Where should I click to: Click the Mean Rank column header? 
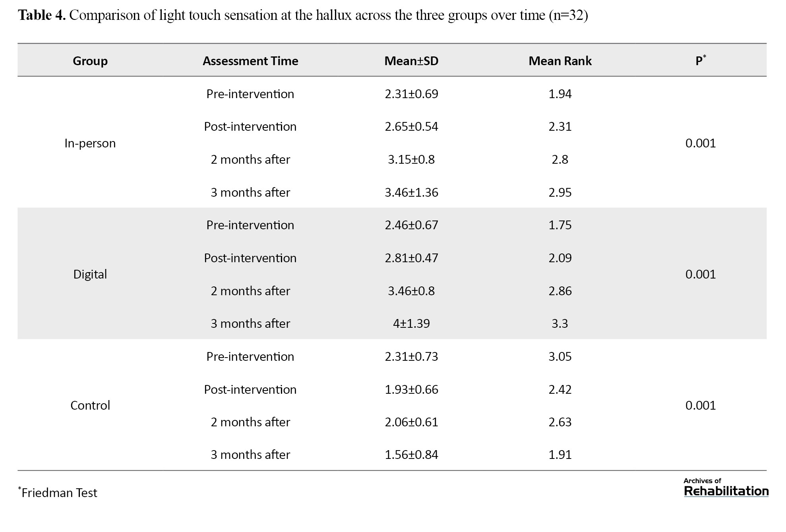(x=560, y=61)
